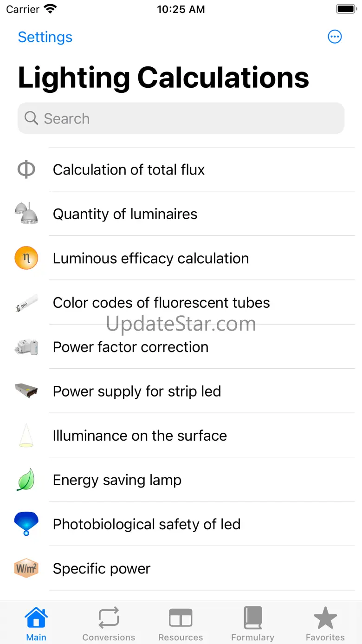The width and height of the screenshot is (362, 644).
Task: Tap the orange luminous efficacy icon
Action: click(x=26, y=258)
